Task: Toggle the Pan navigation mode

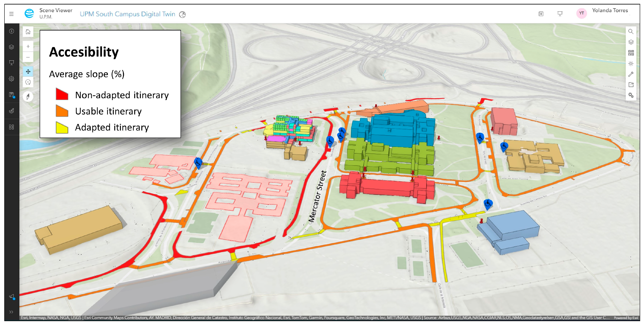Action: pos(28,72)
